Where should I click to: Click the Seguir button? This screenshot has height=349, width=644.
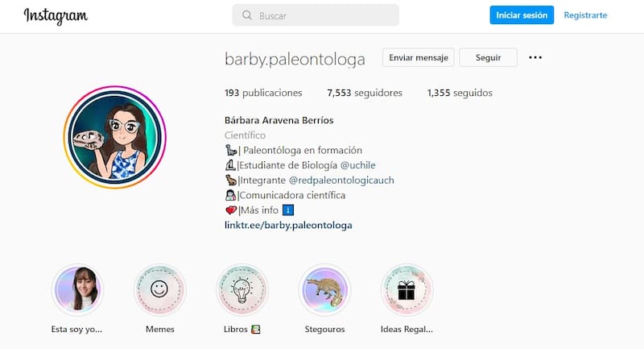pyautogui.click(x=488, y=57)
